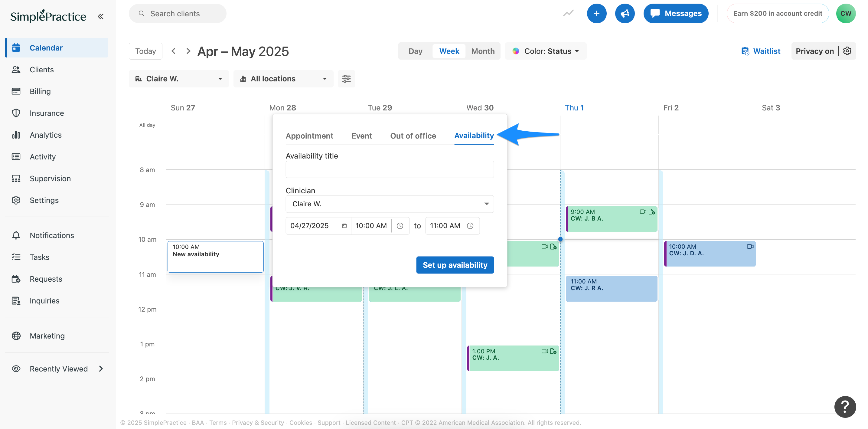Switch to Week view
Screen dimensions: 868x429
tap(449, 51)
